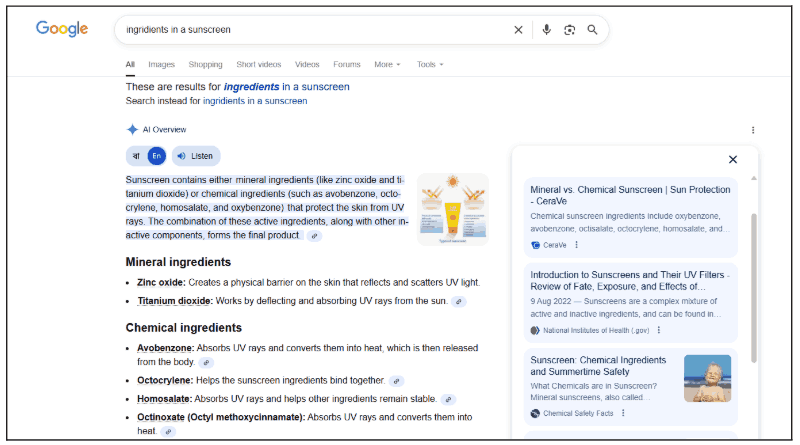Open Google Lens image search icon
The image size is (800, 445).
tap(569, 30)
